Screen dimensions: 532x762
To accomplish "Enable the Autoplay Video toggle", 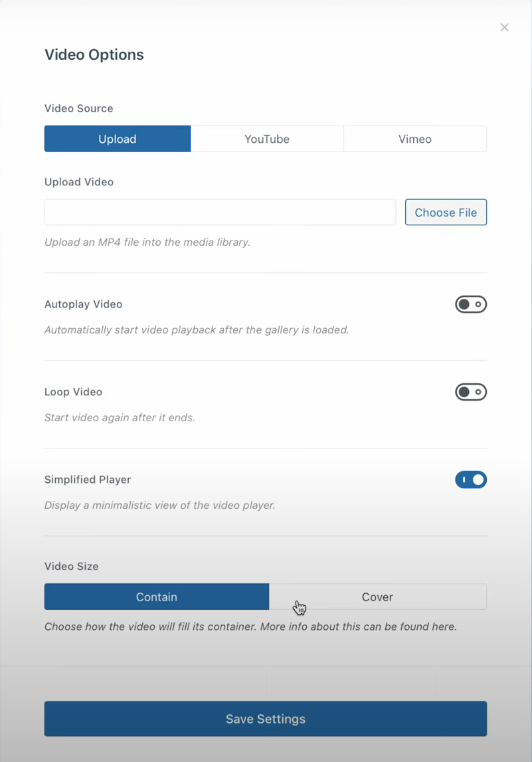I will pos(470,304).
